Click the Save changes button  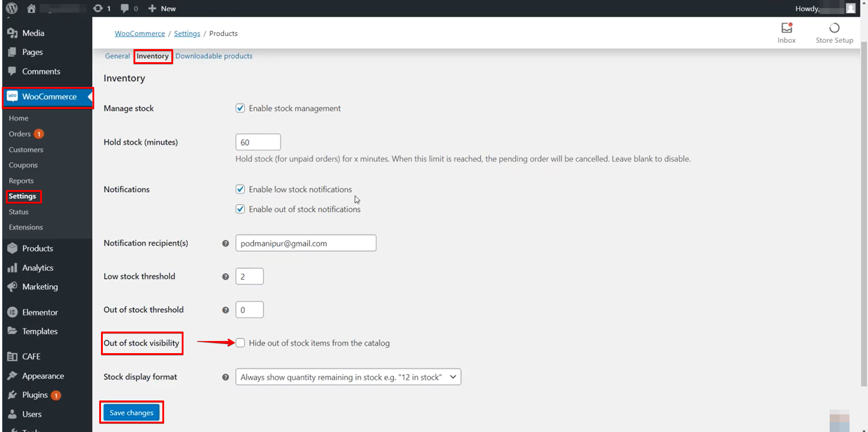pyautogui.click(x=131, y=413)
